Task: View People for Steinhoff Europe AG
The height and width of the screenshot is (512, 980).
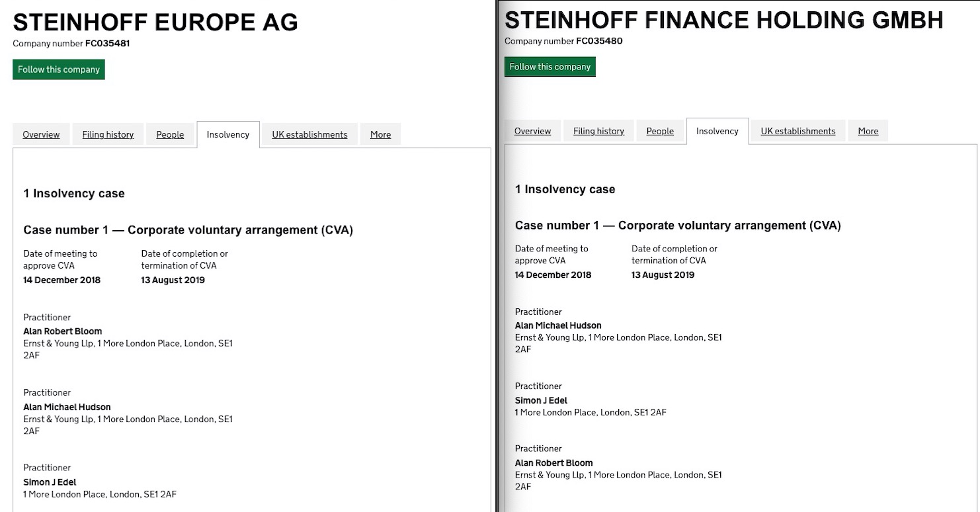Action: click(170, 134)
